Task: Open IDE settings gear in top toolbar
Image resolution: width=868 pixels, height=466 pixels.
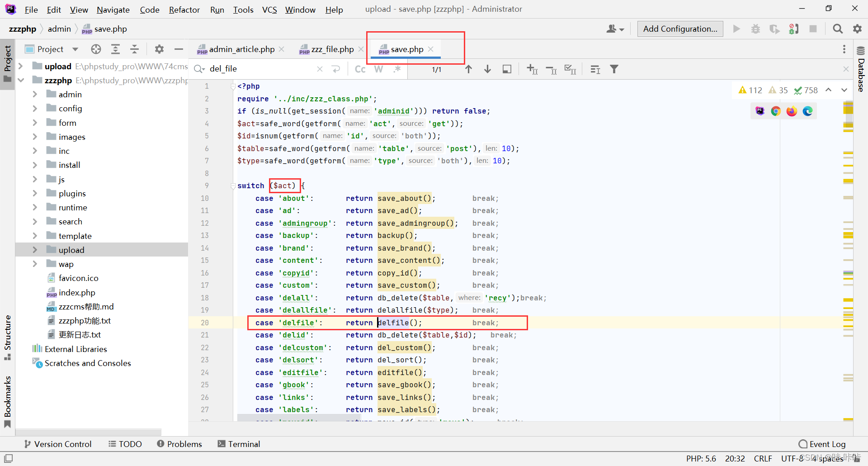Action: point(857,29)
